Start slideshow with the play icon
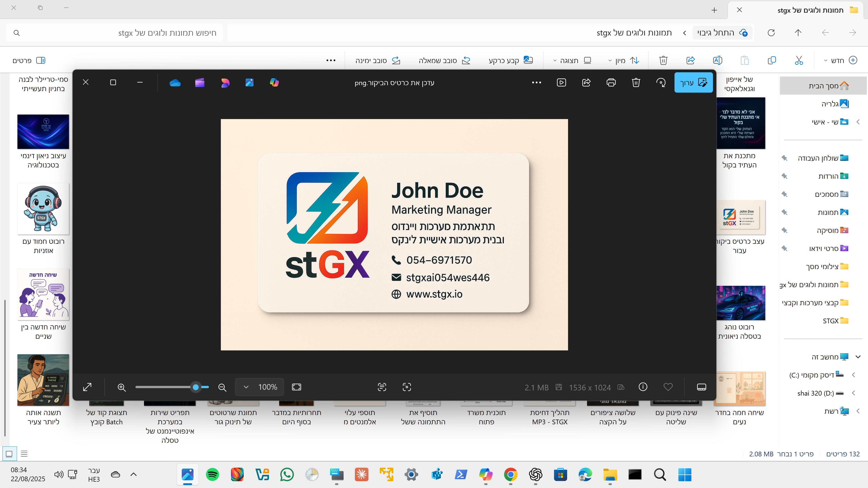Viewport: 868px width, 488px height. (561, 82)
